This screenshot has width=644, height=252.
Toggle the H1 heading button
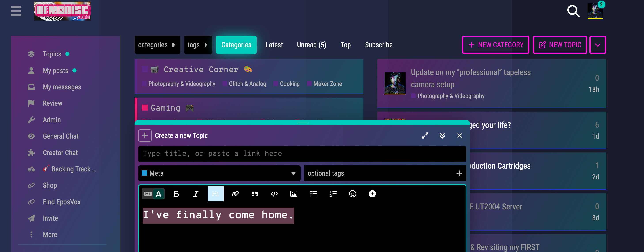pyautogui.click(x=215, y=194)
